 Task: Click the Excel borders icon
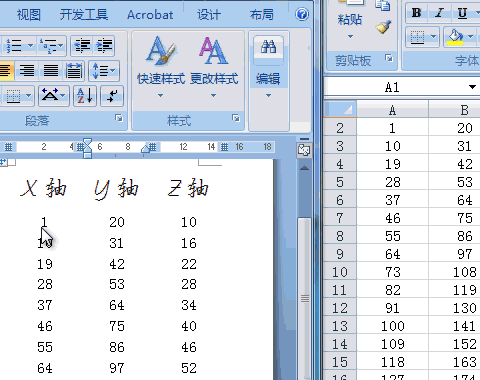click(417, 37)
